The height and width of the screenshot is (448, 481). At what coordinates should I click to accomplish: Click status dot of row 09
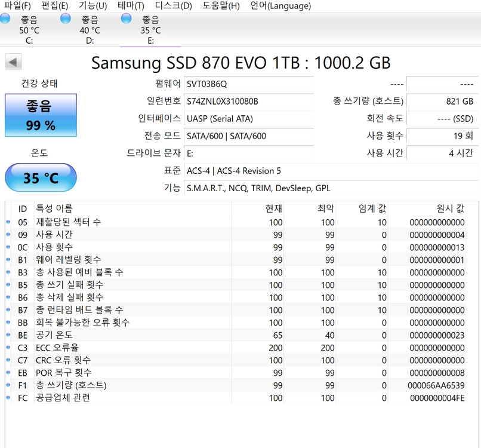coord(8,235)
